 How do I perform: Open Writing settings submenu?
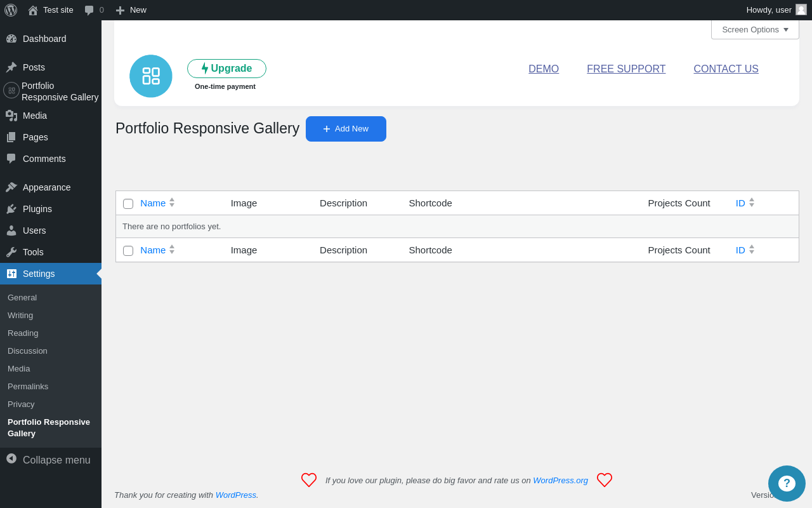click(x=20, y=315)
